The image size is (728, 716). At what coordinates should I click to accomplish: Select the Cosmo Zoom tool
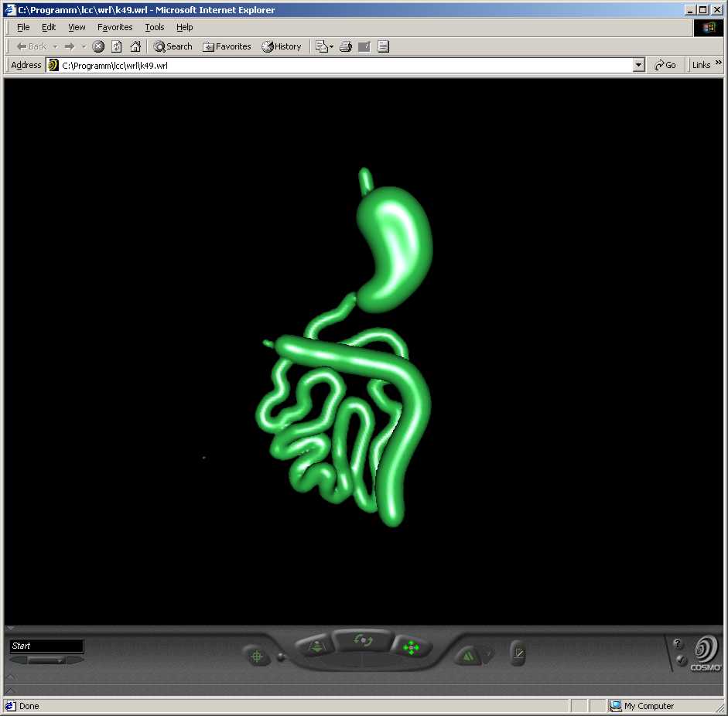(x=316, y=646)
